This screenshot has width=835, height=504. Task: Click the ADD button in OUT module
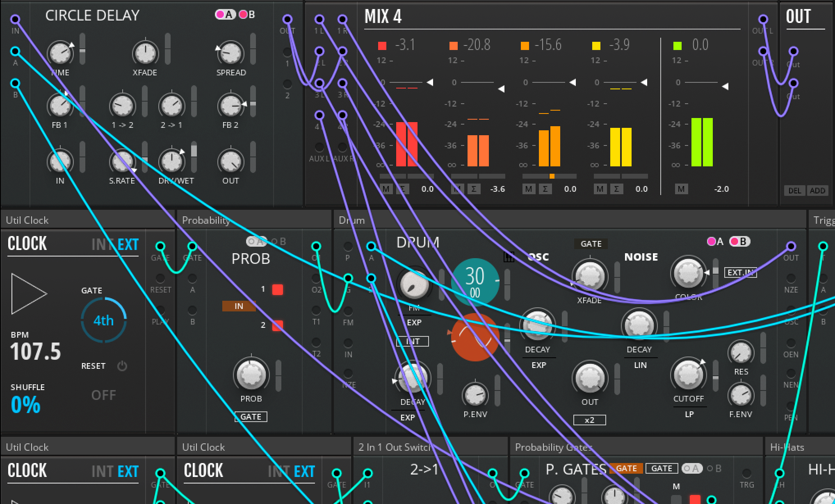(817, 191)
